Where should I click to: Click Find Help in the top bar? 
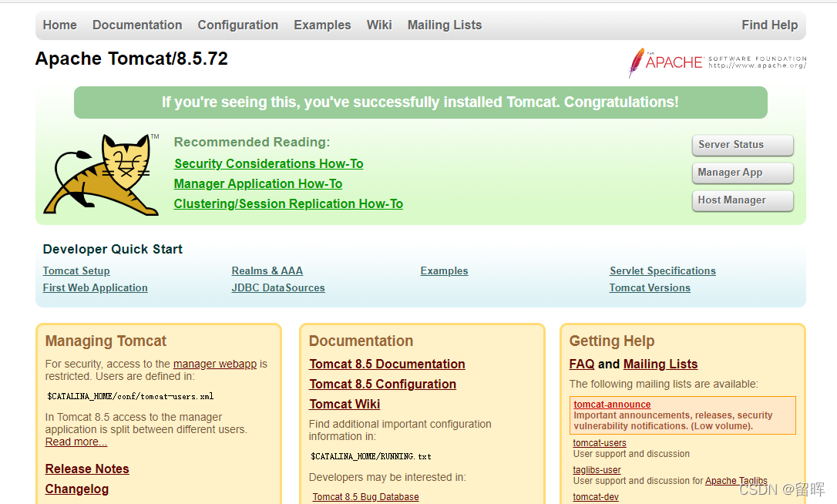pyautogui.click(x=770, y=25)
